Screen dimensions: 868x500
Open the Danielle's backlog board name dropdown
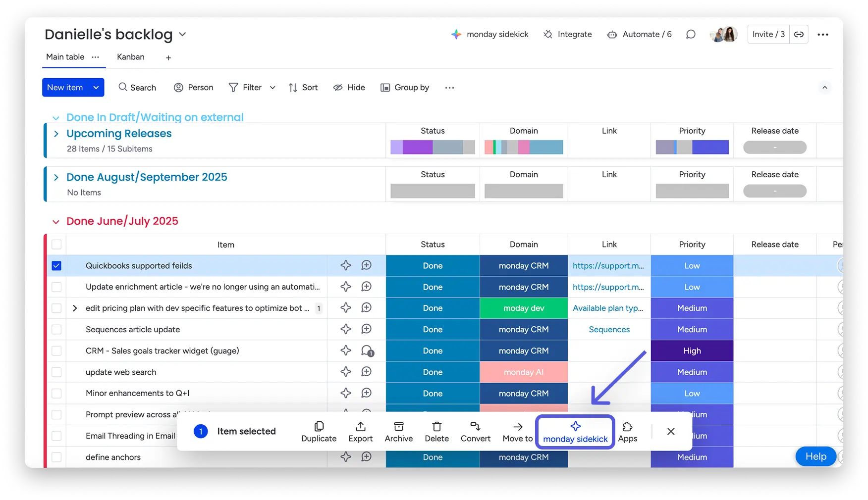click(182, 34)
